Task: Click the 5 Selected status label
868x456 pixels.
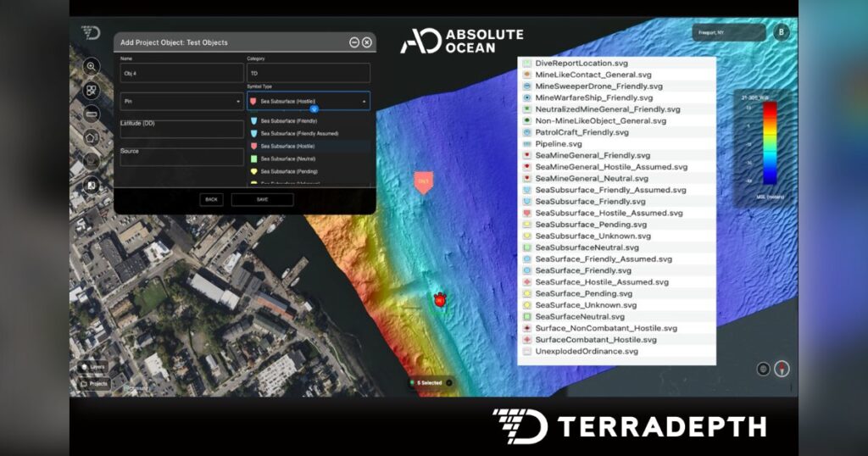Action: pyautogui.click(x=430, y=383)
